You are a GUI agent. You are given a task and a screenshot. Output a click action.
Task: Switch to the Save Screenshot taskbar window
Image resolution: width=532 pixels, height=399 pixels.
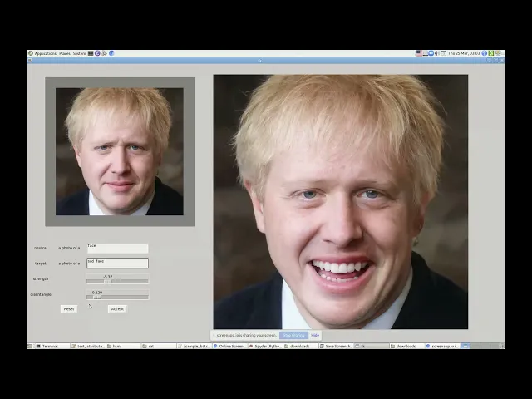click(336, 346)
